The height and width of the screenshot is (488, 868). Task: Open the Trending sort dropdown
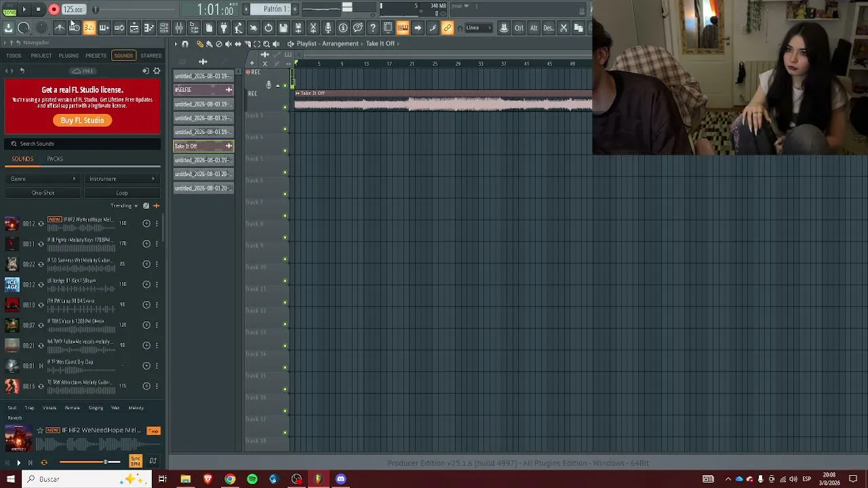[124, 206]
